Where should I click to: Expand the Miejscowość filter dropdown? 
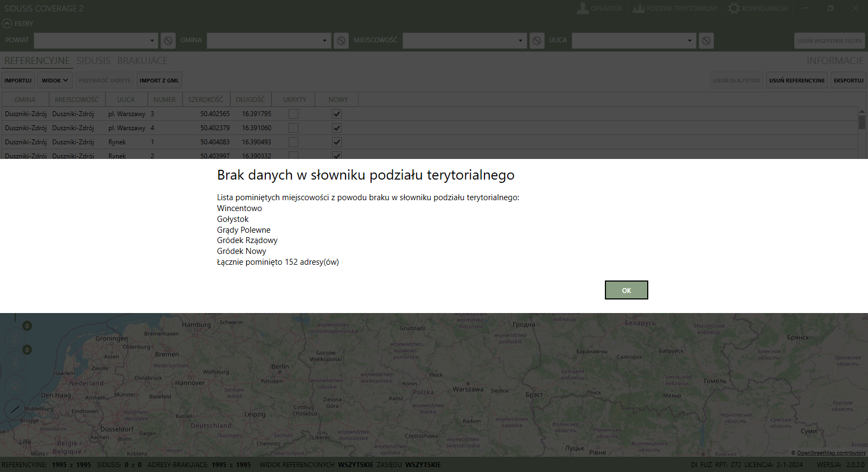click(520, 41)
